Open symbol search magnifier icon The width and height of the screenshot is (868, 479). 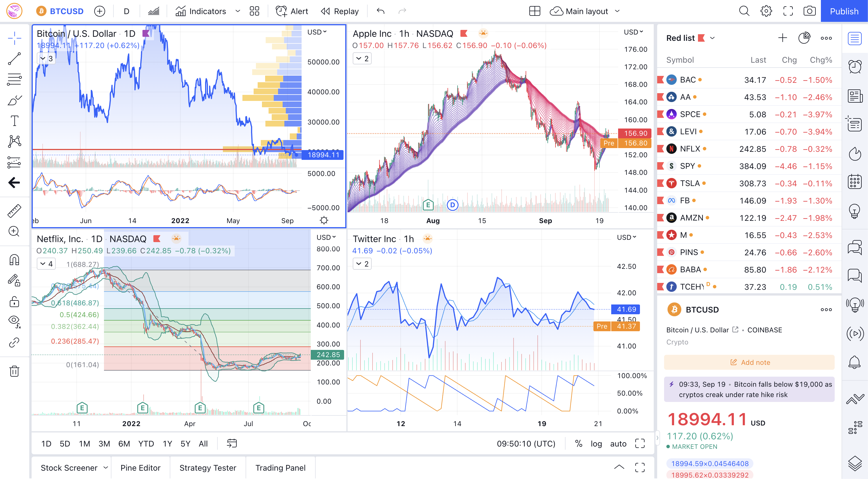pos(744,12)
